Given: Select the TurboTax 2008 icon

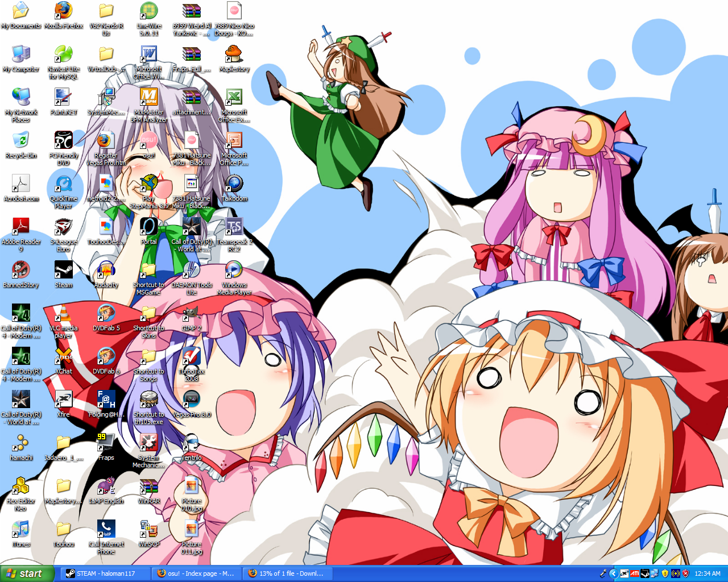Looking at the screenshot, I should [x=192, y=356].
